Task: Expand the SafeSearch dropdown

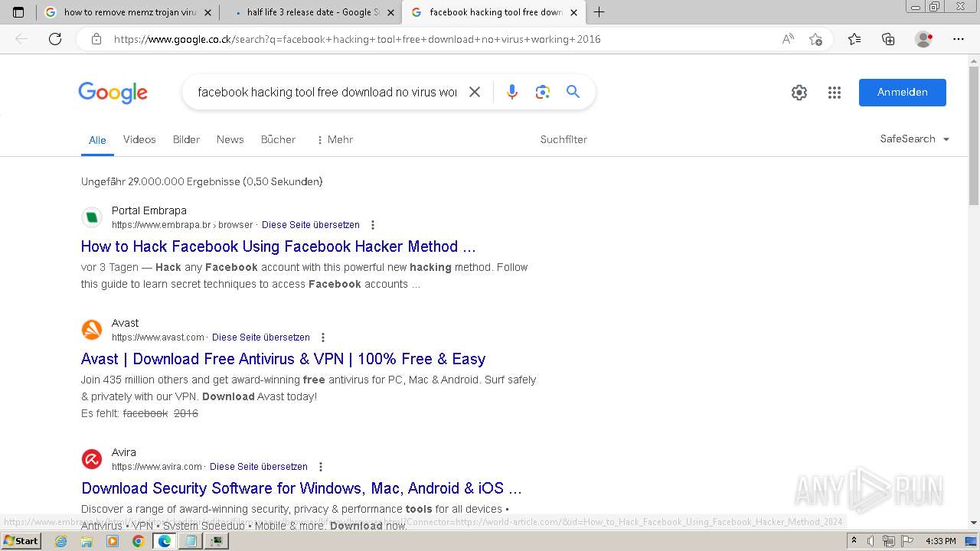Action: [915, 139]
